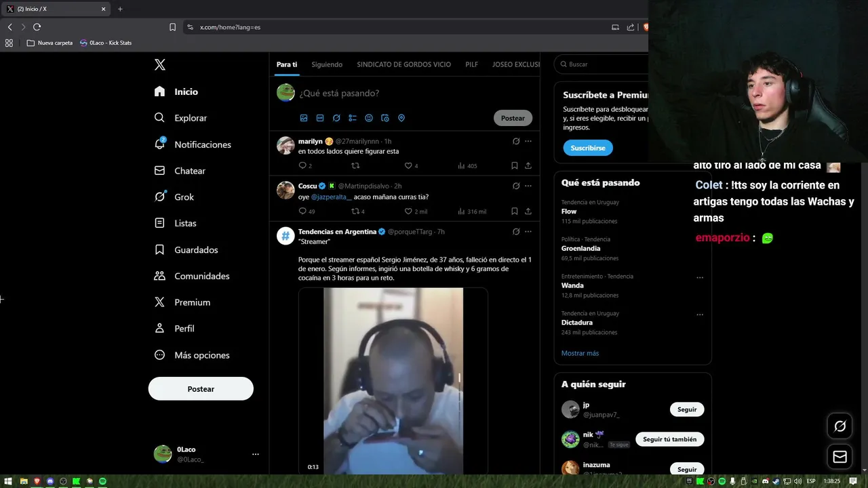Open Explorar from the sidebar
This screenshot has height=488, width=868.
point(180,118)
